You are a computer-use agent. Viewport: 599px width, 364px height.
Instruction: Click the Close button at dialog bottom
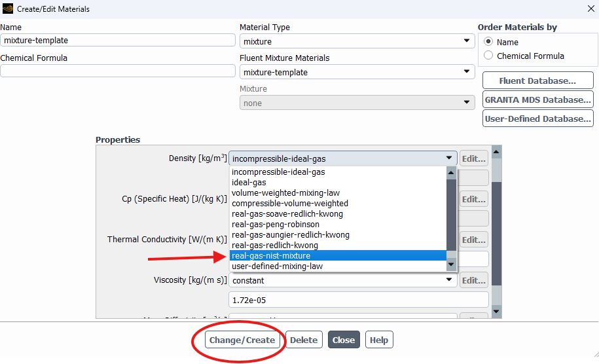pyautogui.click(x=344, y=340)
